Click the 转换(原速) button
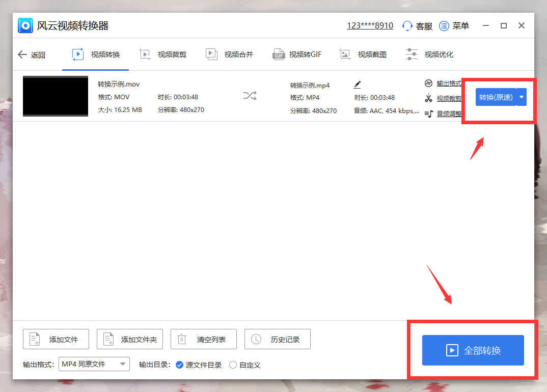The height and width of the screenshot is (392, 547). pos(496,97)
